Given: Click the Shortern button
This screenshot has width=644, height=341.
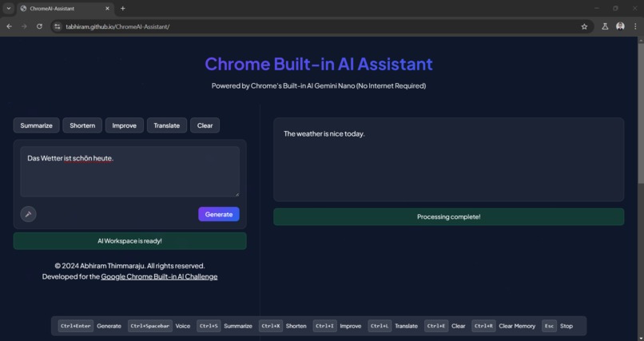Looking at the screenshot, I should tap(82, 125).
